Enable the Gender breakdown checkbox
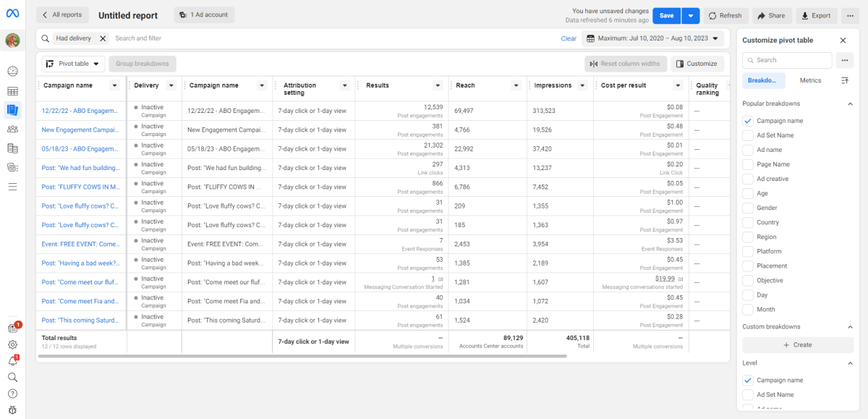This screenshot has width=868, height=419. tap(748, 208)
